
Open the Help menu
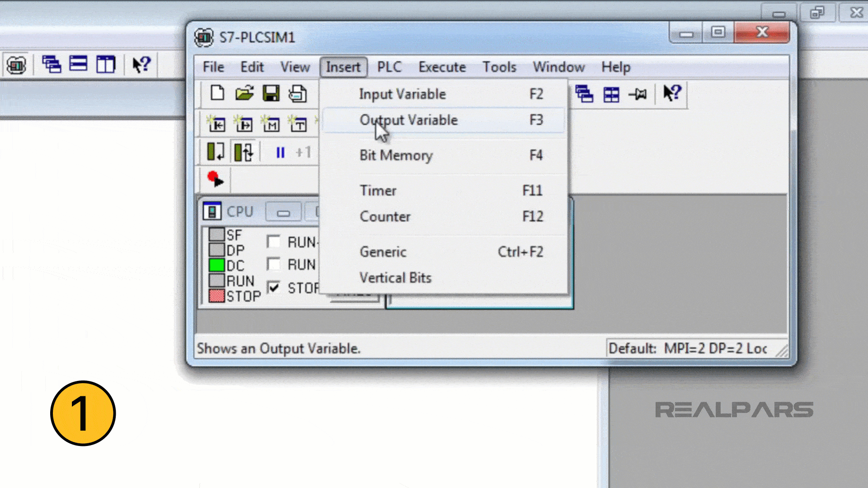tap(616, 67)
